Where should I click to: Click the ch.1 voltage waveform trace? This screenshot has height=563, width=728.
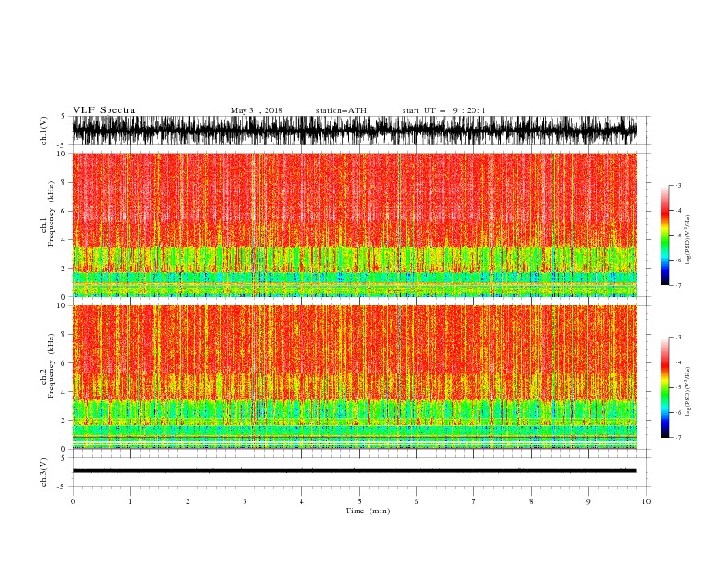pos(354,131)
